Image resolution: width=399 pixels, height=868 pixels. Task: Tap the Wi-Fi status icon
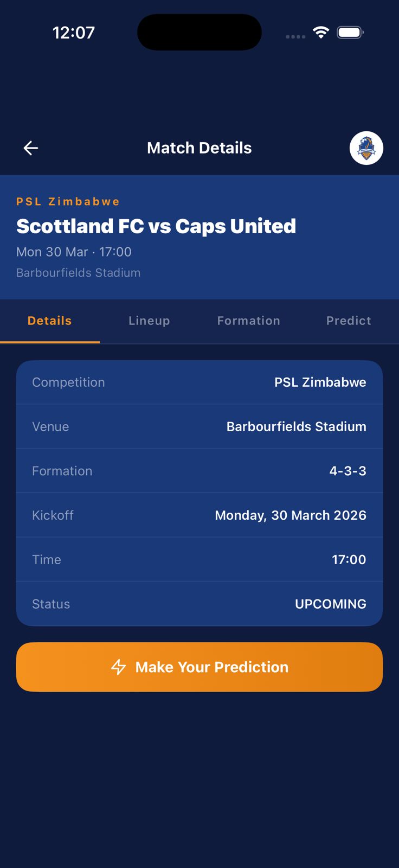[321, 33]
